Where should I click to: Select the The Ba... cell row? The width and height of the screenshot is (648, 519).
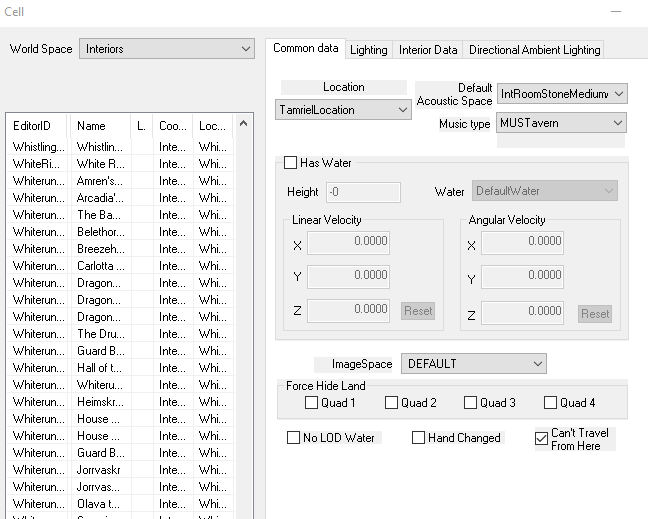120,214
